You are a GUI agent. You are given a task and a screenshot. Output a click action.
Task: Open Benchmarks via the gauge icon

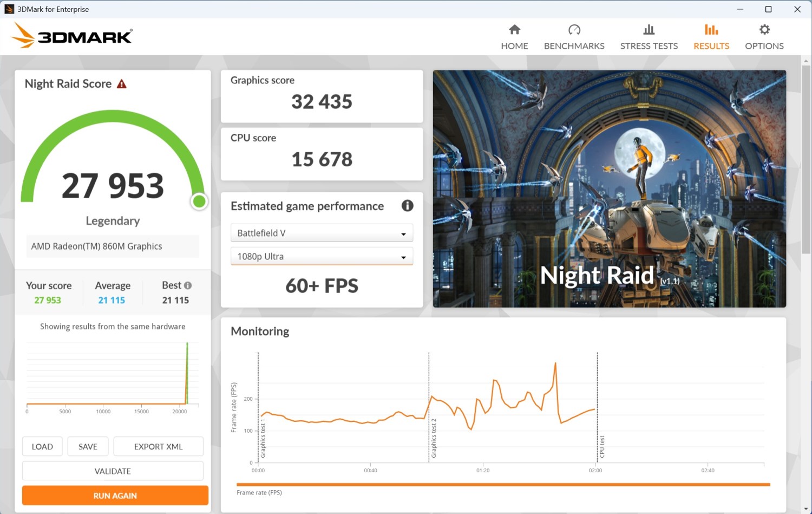(x=574, y=30)
